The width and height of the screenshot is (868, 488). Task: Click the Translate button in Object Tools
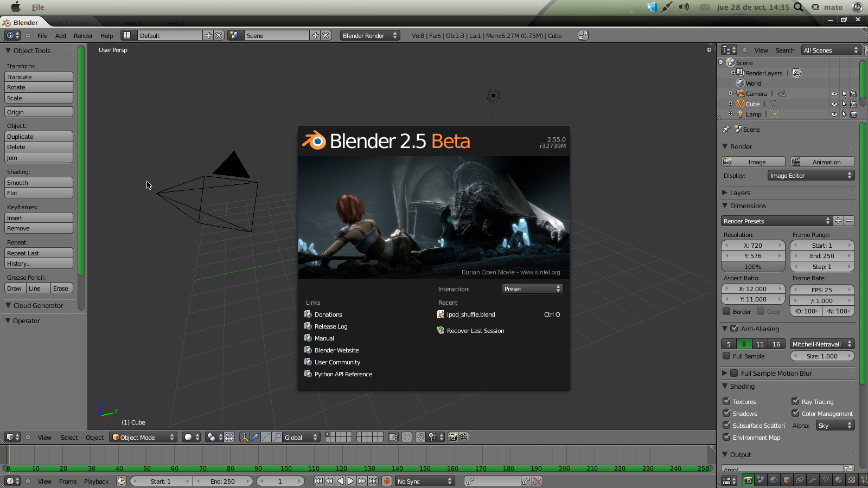point(39,77)
